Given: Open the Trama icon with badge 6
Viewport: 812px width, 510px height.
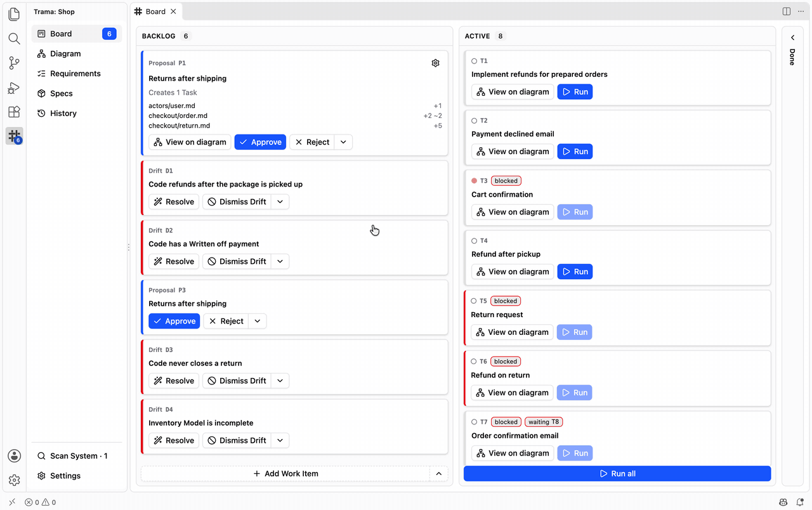Looking at the screenshot, I should 14,136.
